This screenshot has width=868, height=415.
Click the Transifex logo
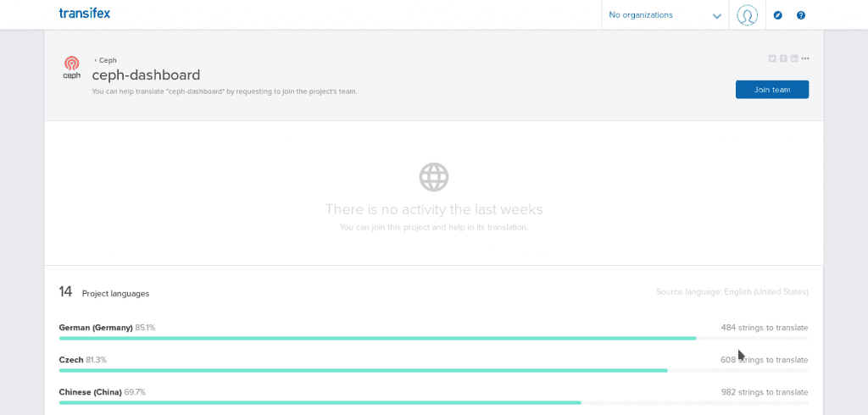(x=85, y=14)
